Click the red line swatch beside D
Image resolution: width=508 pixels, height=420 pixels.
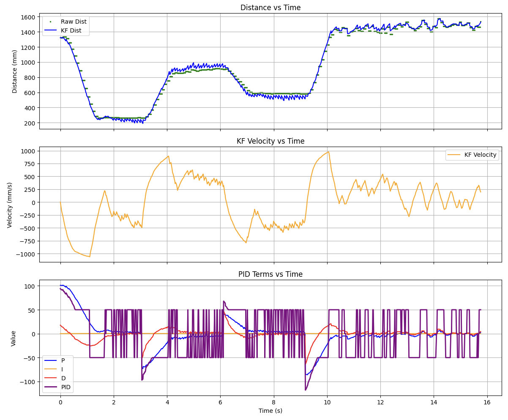coord(52,378)
